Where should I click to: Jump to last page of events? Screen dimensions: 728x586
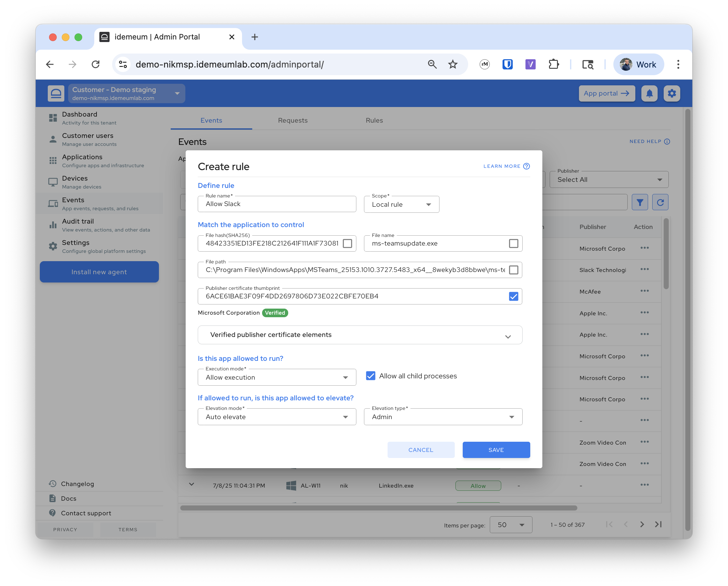click(659, 525)
